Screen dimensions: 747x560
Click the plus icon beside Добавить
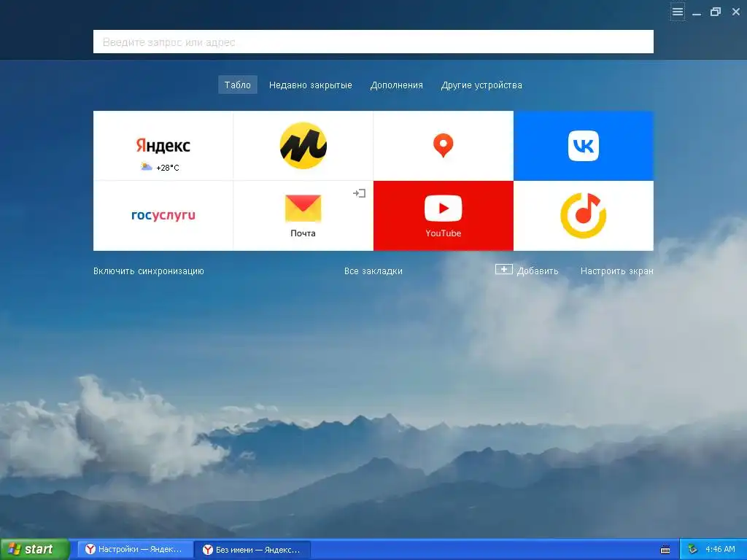click(x=503, y=270)
